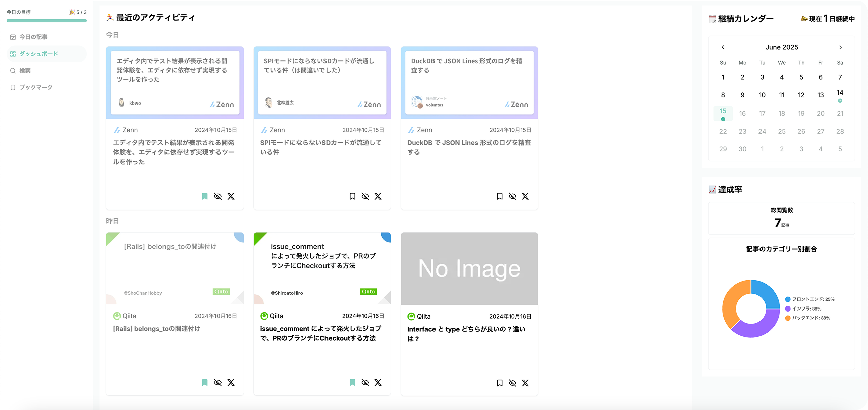Viewport: 868px width, 410px height.
Task: Share Interface と type article on X
Action: 525,383
